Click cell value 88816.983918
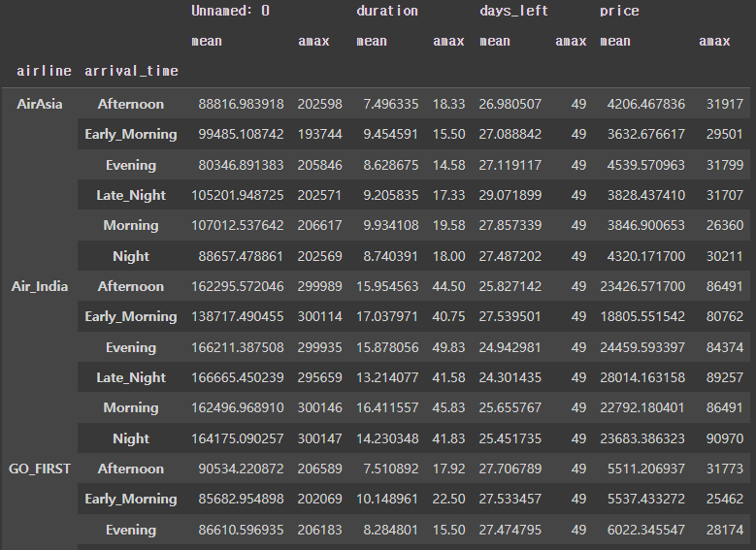The image size is (756, 550). [241, 104]
